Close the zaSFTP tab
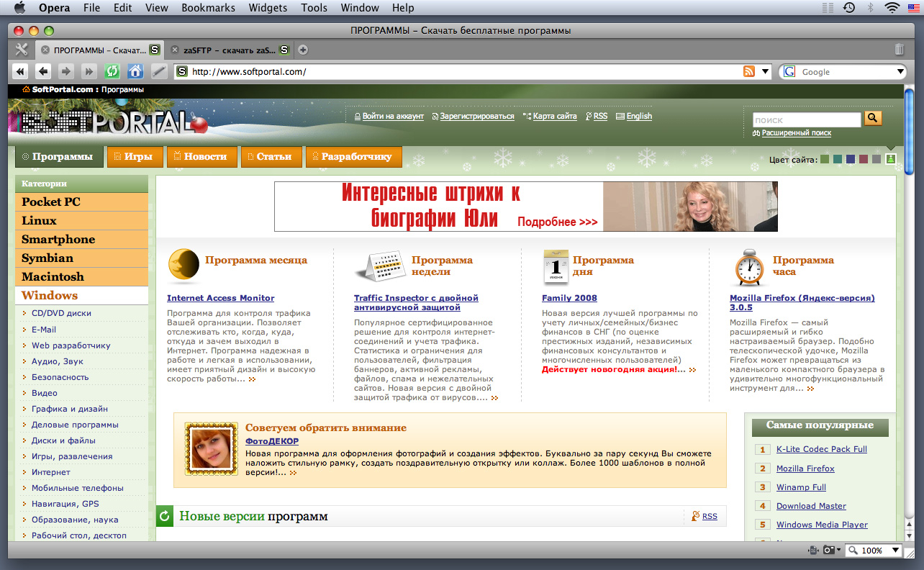The height and width of the screenshot is (570, 924). coord(174,50)
